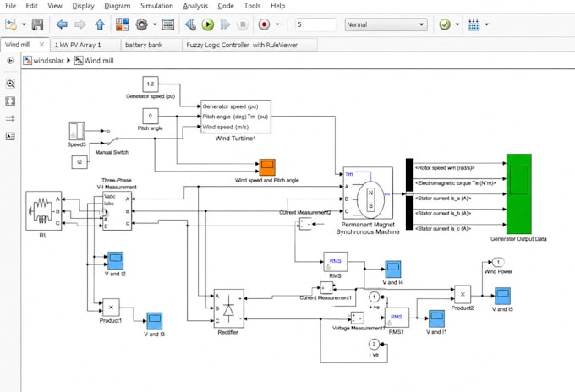Click the Zoom magnifier icon in palette
Image resolution: width=575 pixels, height=392 pixels.
10,84
